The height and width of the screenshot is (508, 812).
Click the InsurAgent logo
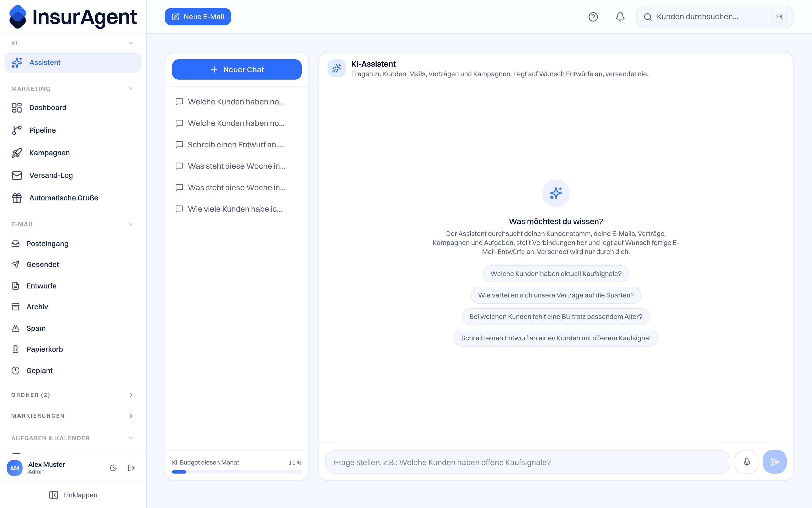(x=73, y=17)
